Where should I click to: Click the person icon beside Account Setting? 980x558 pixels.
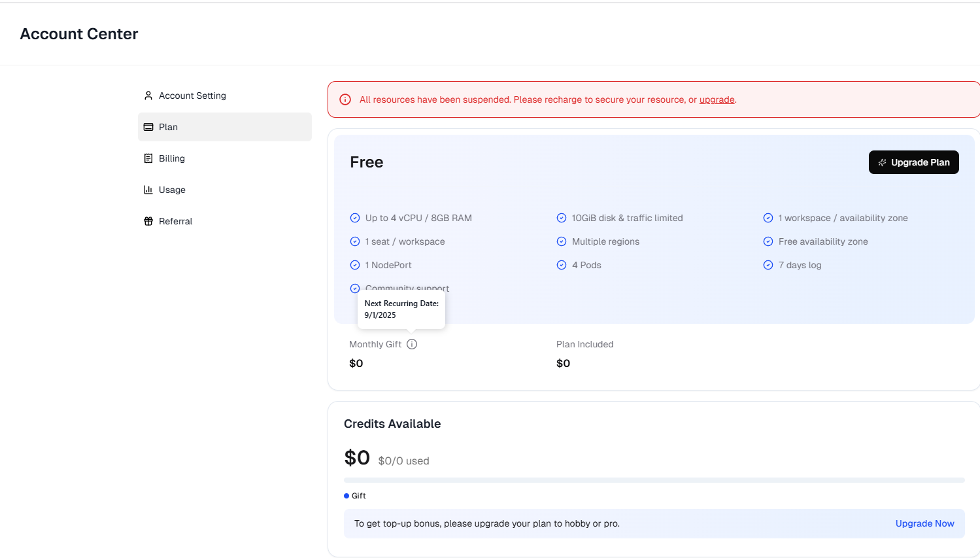(148, 96)
